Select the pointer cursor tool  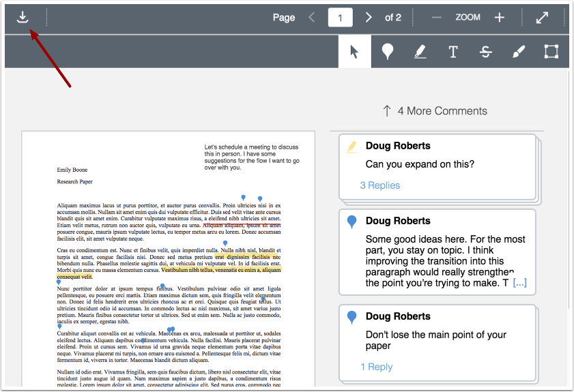click(354, 52)
